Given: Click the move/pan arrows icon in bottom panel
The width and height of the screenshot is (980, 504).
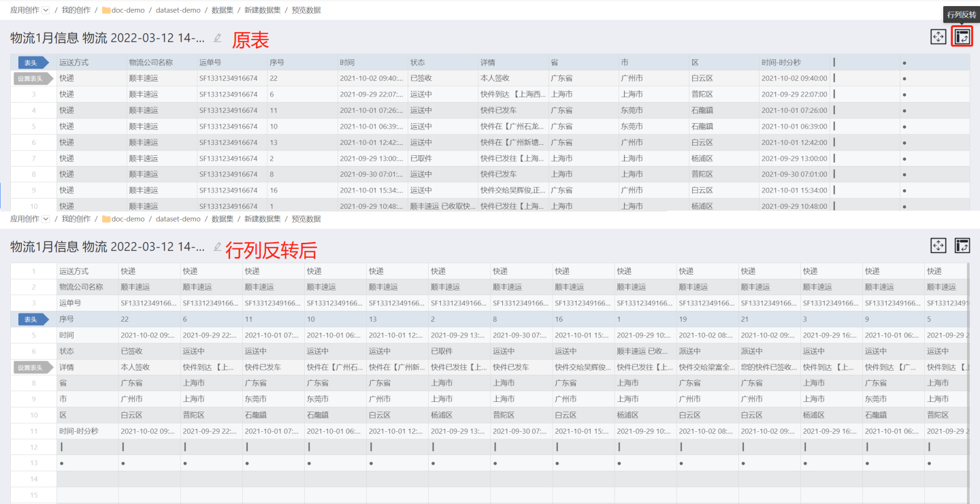Looking at the screenshot, I should point(938,246).
